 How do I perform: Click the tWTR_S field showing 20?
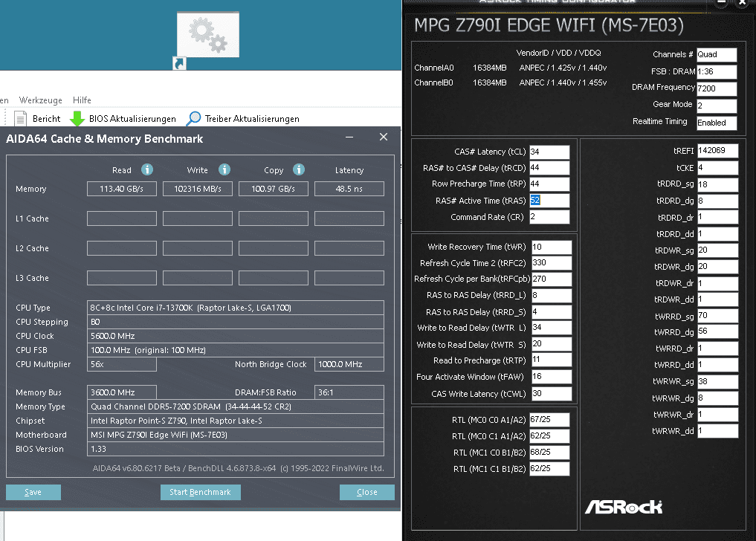click(x=552, y=344)
